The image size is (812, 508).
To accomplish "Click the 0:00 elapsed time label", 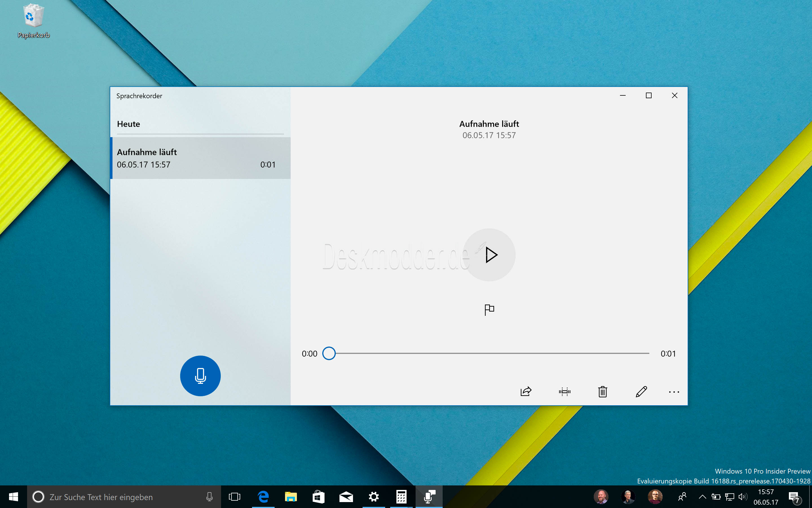I will [x=309, y=353].
